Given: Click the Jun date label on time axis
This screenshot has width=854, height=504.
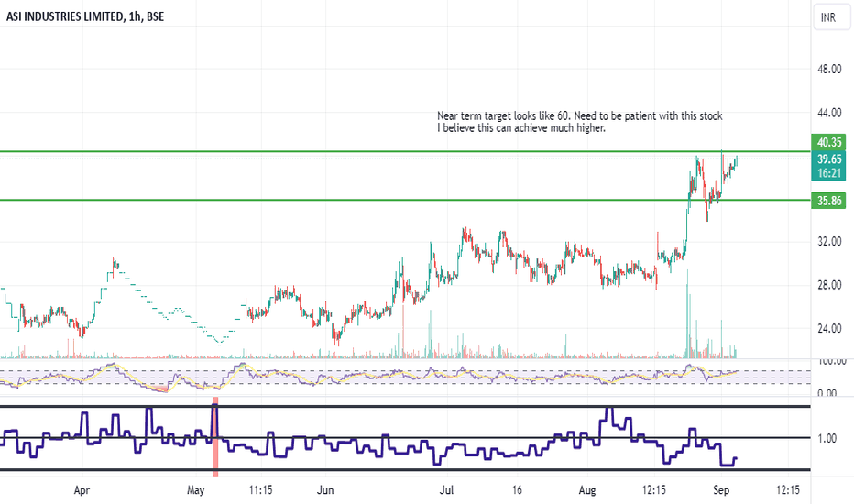Looking at the screenshot, I should [325, 490].
